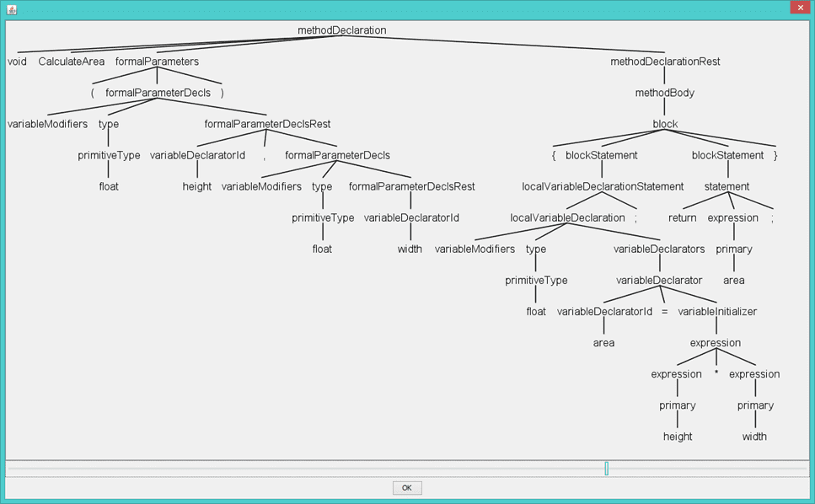Image resolution: width=815 pixels, height=504 pixels.
Task: Select the formalParameters node
Action: pyautogui.click(x=157, y=62)
